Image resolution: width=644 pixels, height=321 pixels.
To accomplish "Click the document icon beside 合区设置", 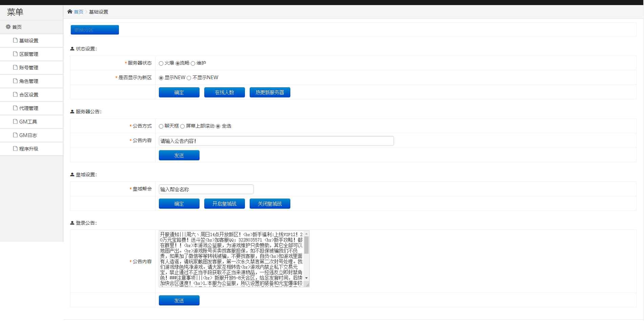I will pyautogui.click(x=15, y=94).
